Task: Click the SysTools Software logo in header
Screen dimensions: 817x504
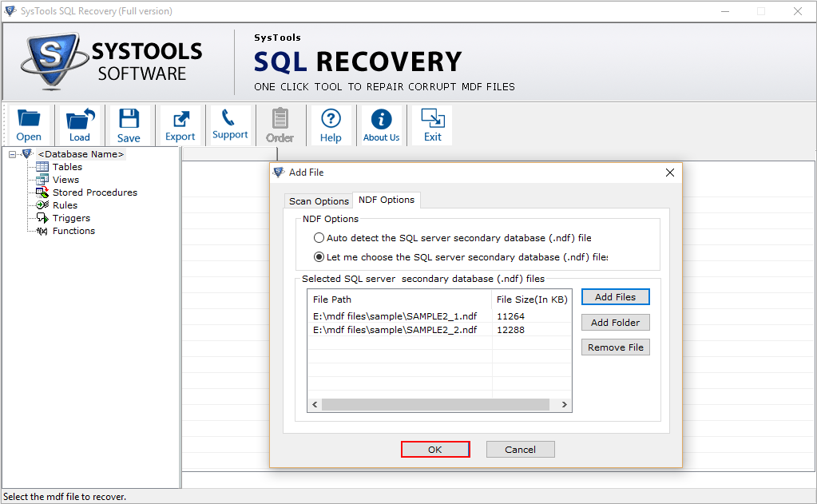Action: [112, 62]
